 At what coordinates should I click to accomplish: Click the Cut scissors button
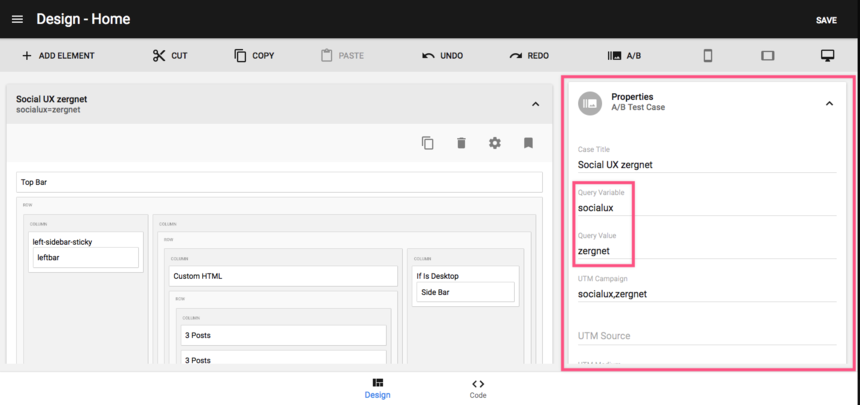(x=169, y=56)
